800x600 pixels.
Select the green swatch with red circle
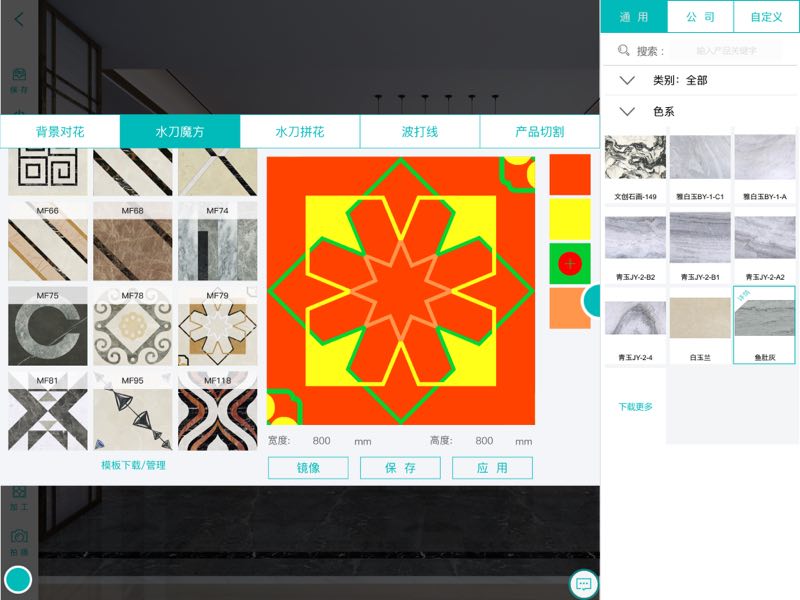[570, 264]
